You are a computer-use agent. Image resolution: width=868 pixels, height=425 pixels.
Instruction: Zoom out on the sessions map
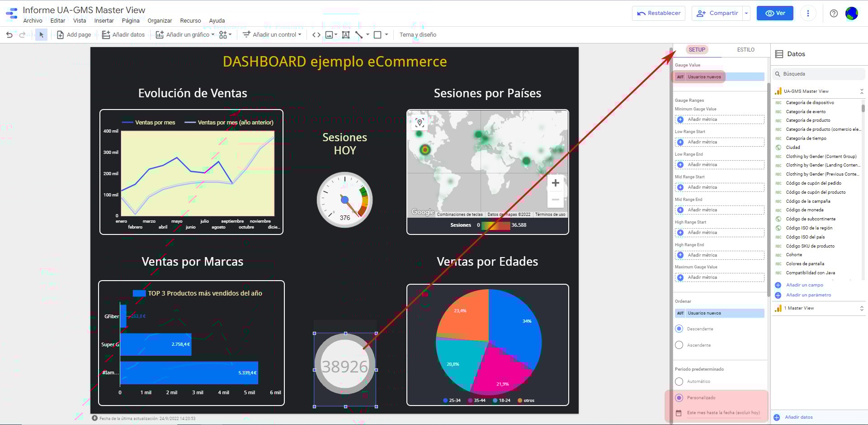pyautogui.click(x=556, y=199)
